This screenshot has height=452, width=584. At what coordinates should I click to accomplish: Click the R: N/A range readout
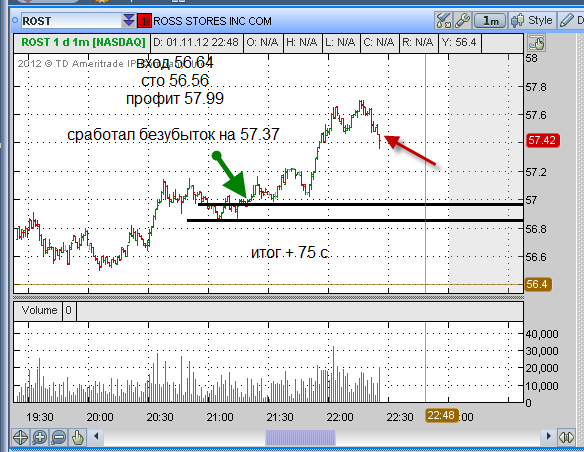tap(418, 43)
